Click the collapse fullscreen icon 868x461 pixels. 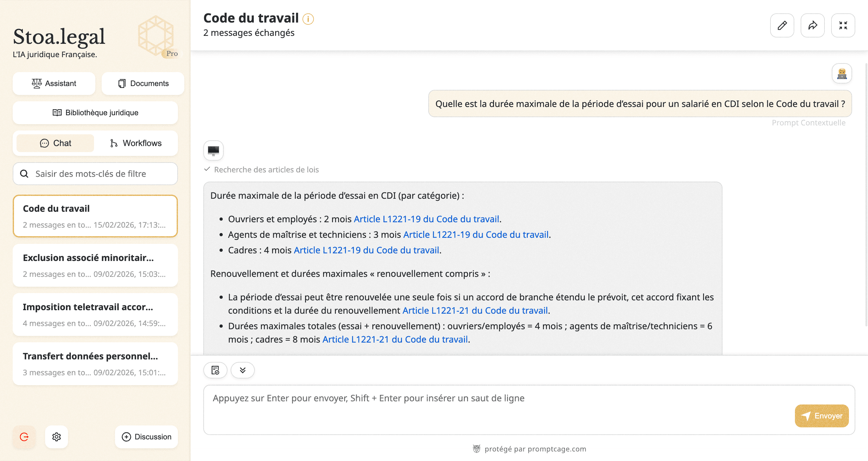click(843, 25)
